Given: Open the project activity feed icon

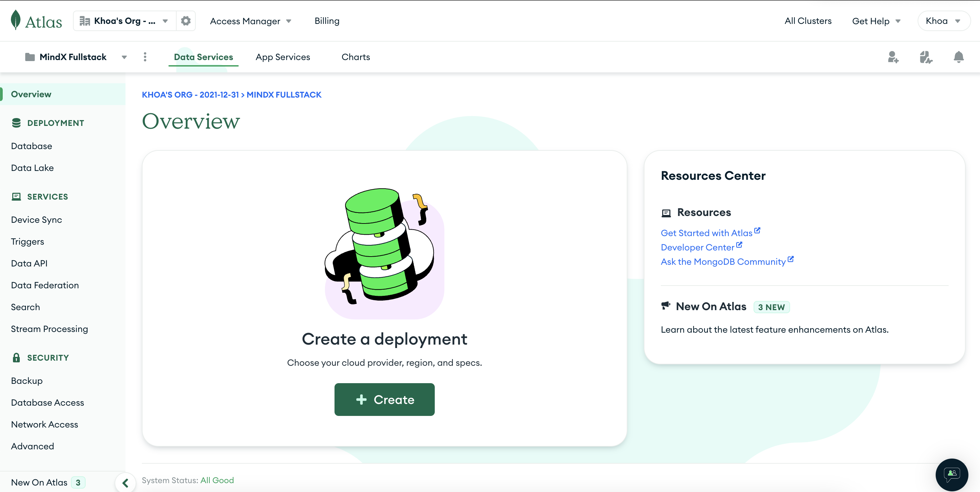Looking at the screenshot, I should 925,57.
